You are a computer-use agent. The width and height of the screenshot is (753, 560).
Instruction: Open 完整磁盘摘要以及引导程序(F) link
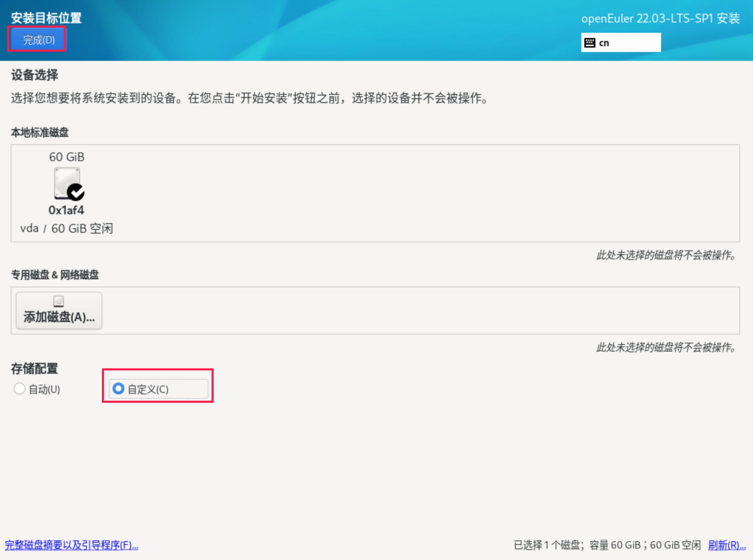click(72, 545)
